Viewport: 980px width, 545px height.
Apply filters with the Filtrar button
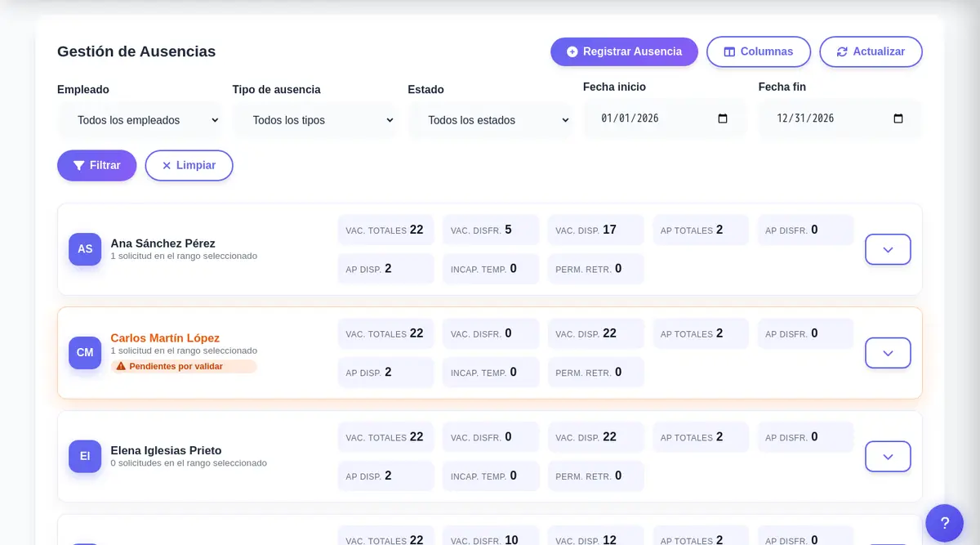coord(96,165)
